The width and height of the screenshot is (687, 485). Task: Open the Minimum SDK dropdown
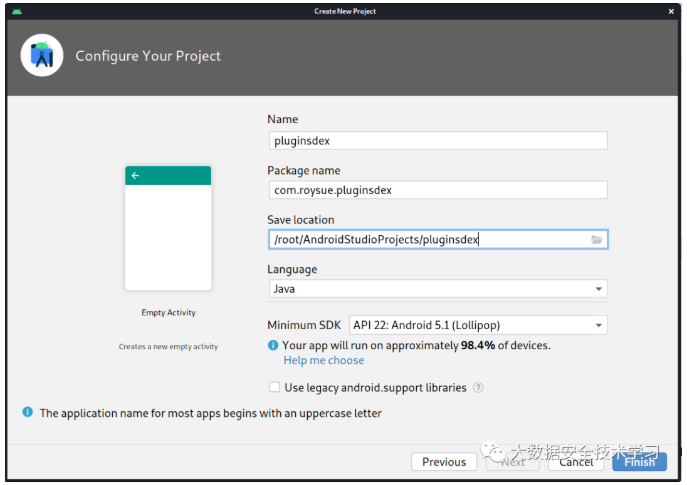[x=599, y=325]
